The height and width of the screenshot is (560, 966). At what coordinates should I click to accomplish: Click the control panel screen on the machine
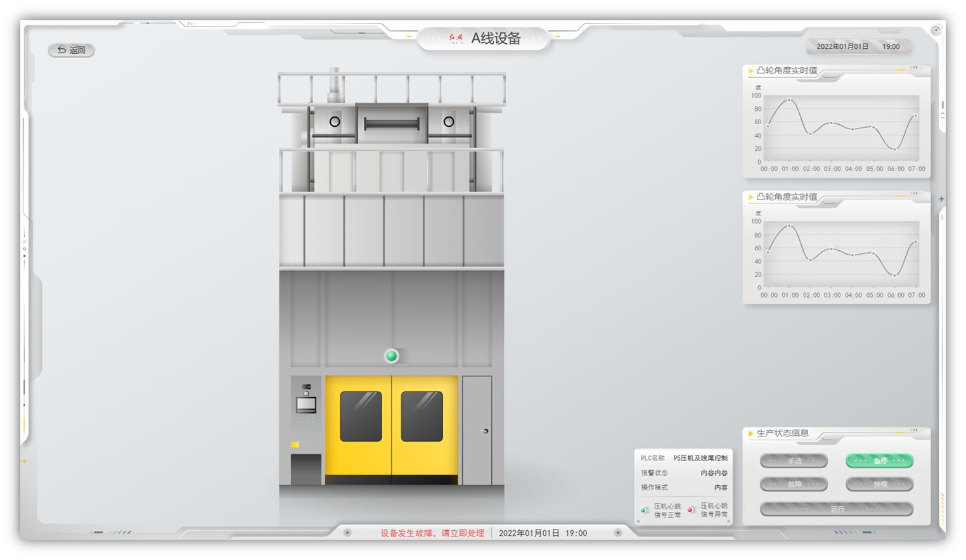pyautogui.click(x=306, y=404)
